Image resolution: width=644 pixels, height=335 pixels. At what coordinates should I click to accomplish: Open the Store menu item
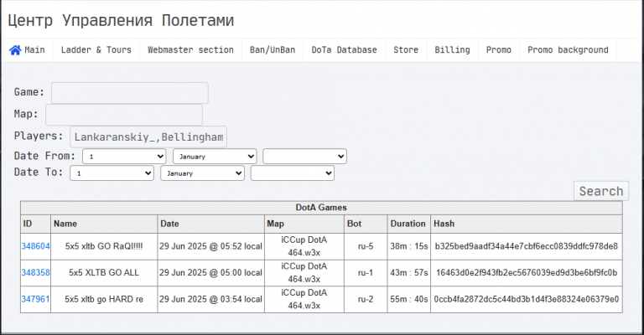[x=406, y=50]
